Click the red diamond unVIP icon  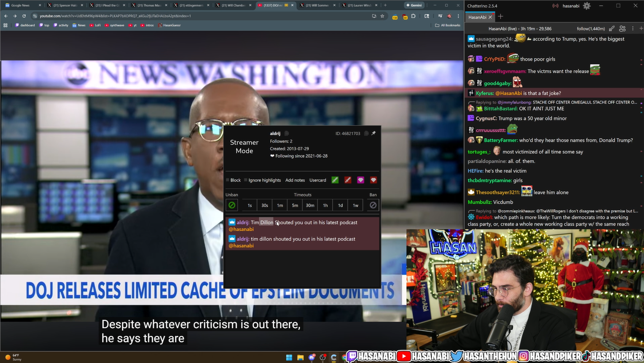pyautogui.click(x=373, y=180)
